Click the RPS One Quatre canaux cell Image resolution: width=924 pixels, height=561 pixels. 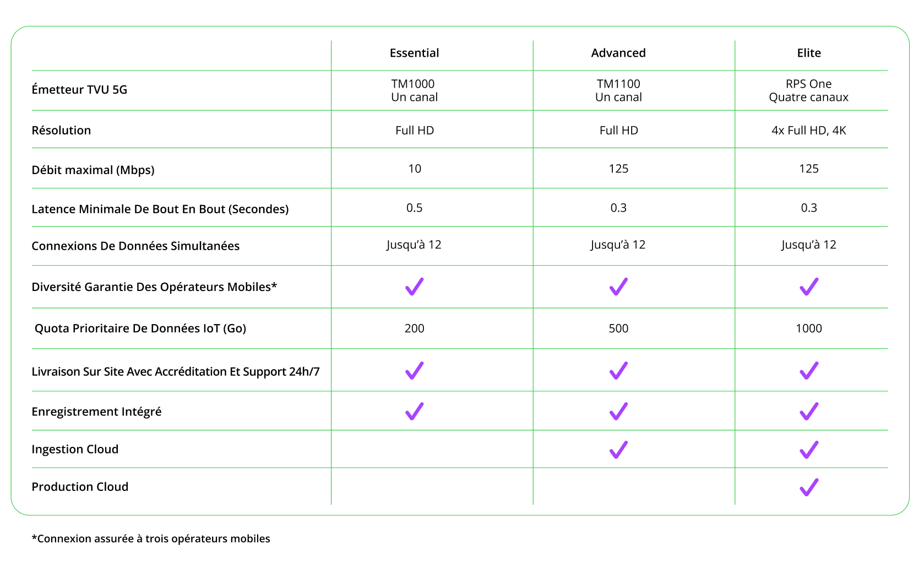point(809,90)
